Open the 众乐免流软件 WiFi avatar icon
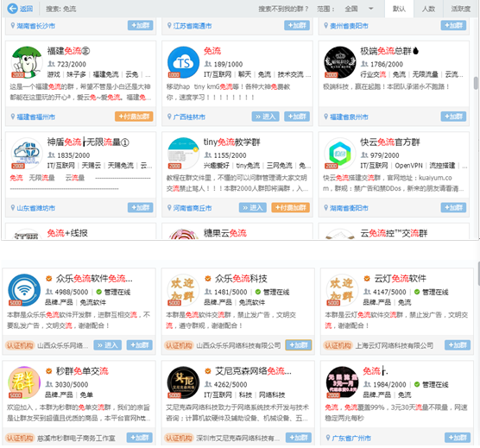This screenshot has height=448, width=480. point(24,290)
